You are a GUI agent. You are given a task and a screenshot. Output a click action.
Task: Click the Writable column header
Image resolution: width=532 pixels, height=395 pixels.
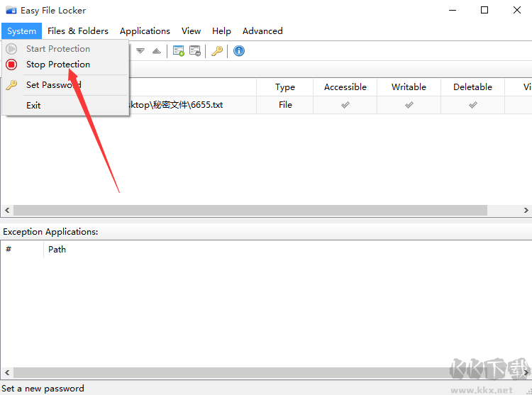click(409, 87)
